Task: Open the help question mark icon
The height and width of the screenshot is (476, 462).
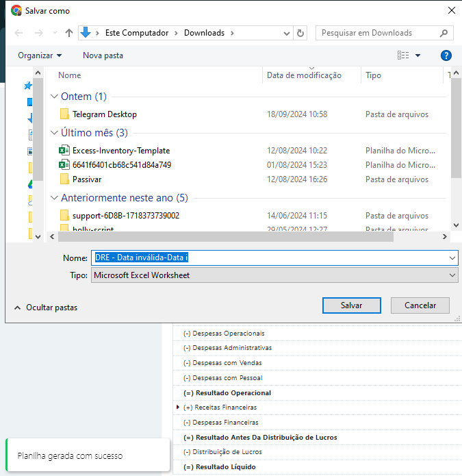Action: click(446, 55)
